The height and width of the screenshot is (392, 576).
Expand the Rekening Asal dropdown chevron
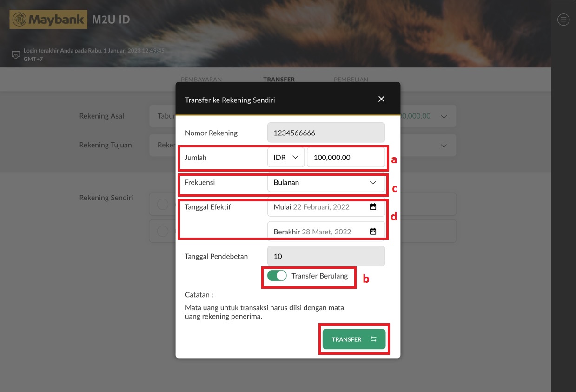[444, 116]
